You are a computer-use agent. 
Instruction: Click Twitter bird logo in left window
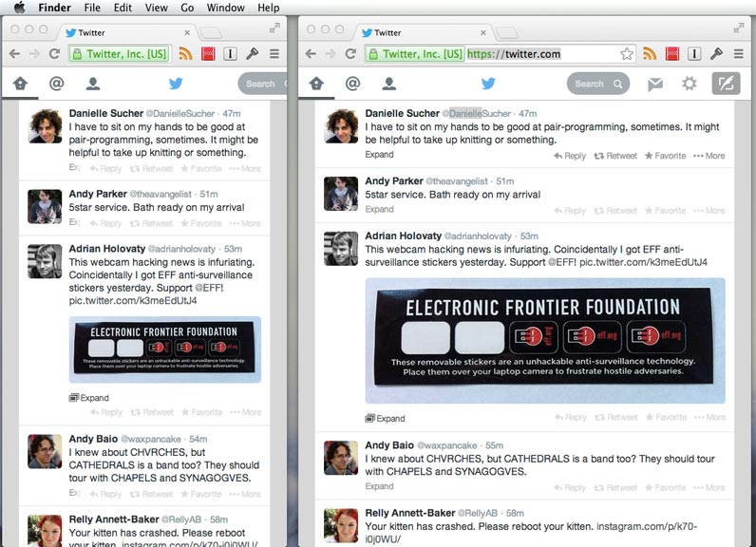(x=176, y=84)
